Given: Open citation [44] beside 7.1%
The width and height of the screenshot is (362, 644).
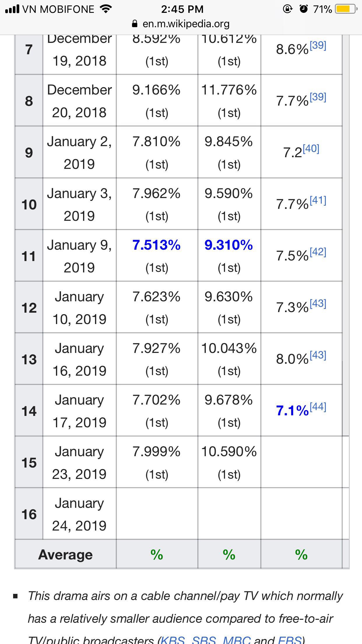Looking at the screenshot, I should tap(318, 407).
